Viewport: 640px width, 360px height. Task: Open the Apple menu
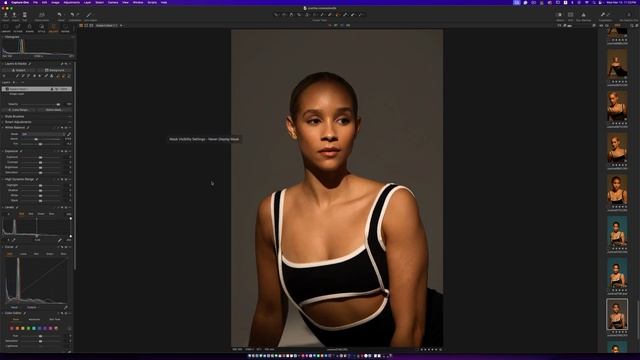point(6,2)
